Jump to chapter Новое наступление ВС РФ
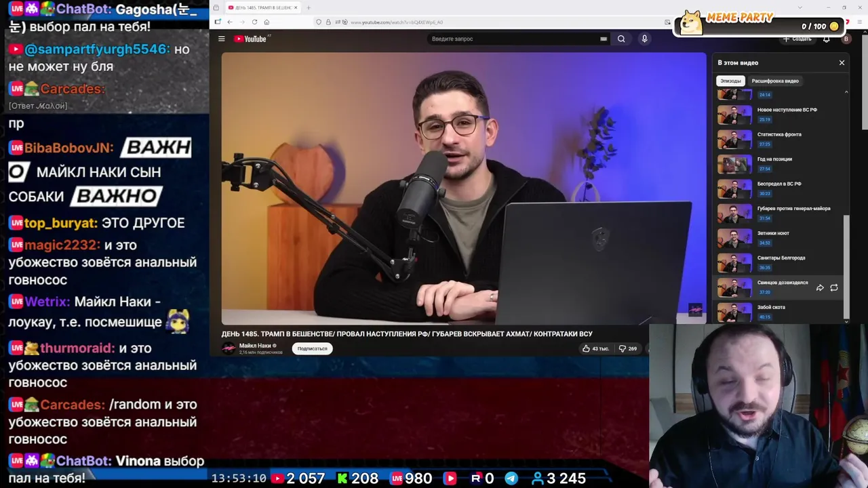The height and width of the screenshot is (488, 868). pyautogui.click(x=780, y=115)
